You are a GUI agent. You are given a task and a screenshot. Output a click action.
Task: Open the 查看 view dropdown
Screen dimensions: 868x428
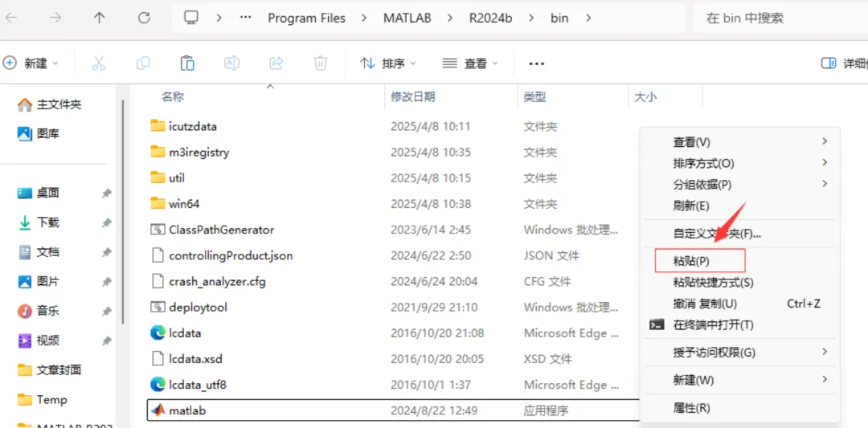(470, 63)
